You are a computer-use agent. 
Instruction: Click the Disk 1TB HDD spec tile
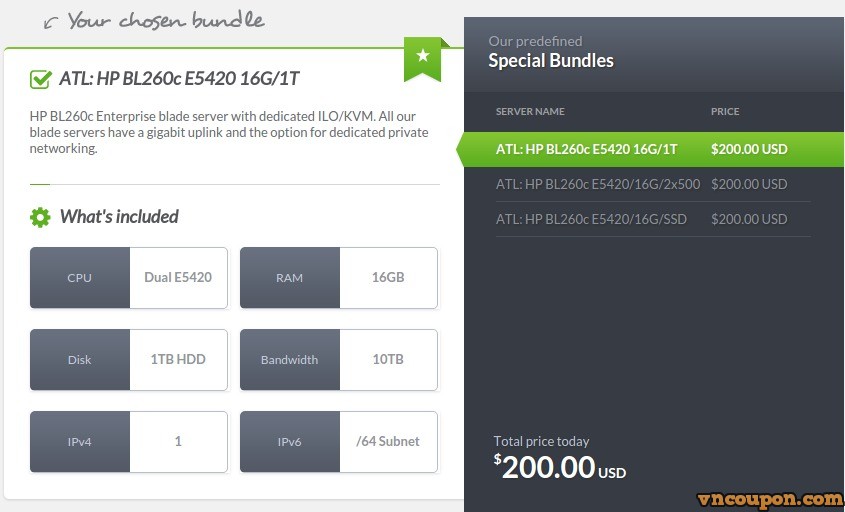pos(129,360)
